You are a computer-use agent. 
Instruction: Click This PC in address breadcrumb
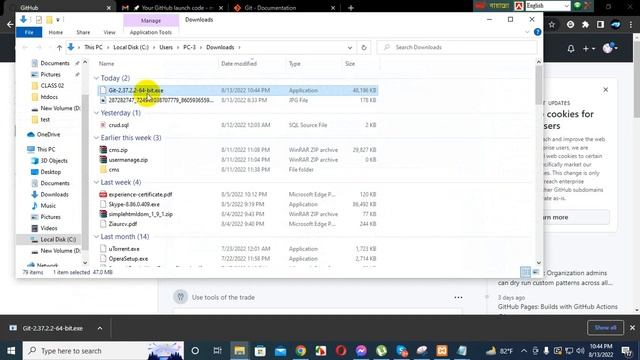point(93,47)
